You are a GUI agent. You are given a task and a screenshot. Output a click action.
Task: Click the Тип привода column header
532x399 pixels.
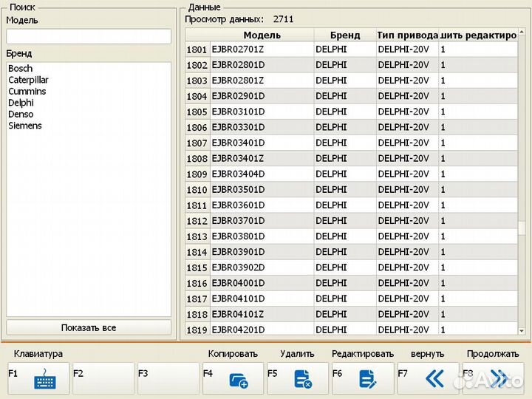(x=407, y=35)
